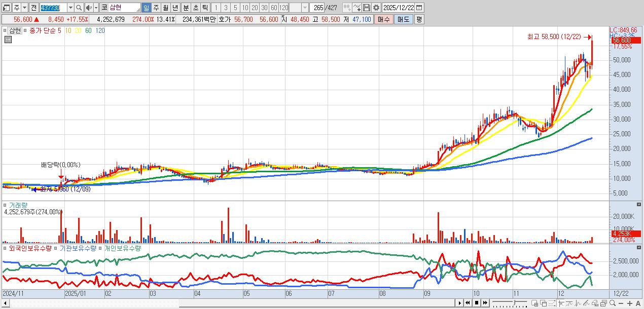The image size is (644, 309).
Task: Click the speaker sound icon
Action: click(89, 8)
